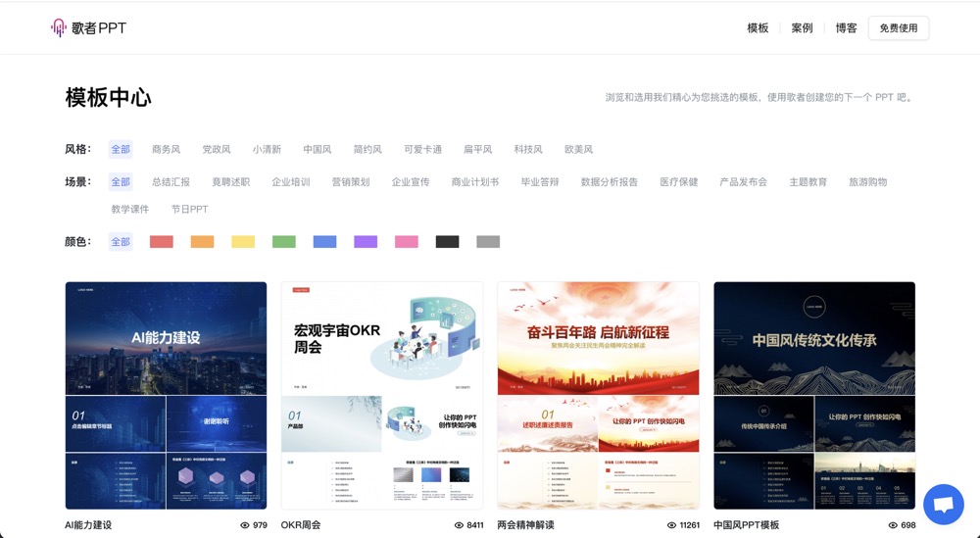
Task: Select 全部 in the 颜色 filter row
Action: [x=121, y=242]
